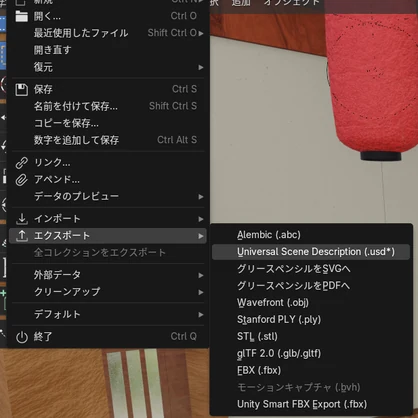The height and width of the screenshot is (418, 418).
Task: Expand the 復元 submenu
Action: (x=108, y=67)
